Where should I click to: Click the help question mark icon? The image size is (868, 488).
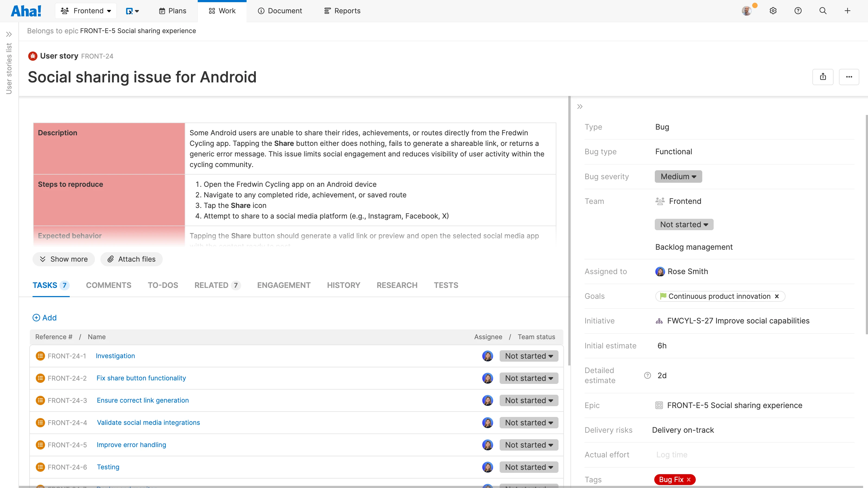[x=798, y=11]
